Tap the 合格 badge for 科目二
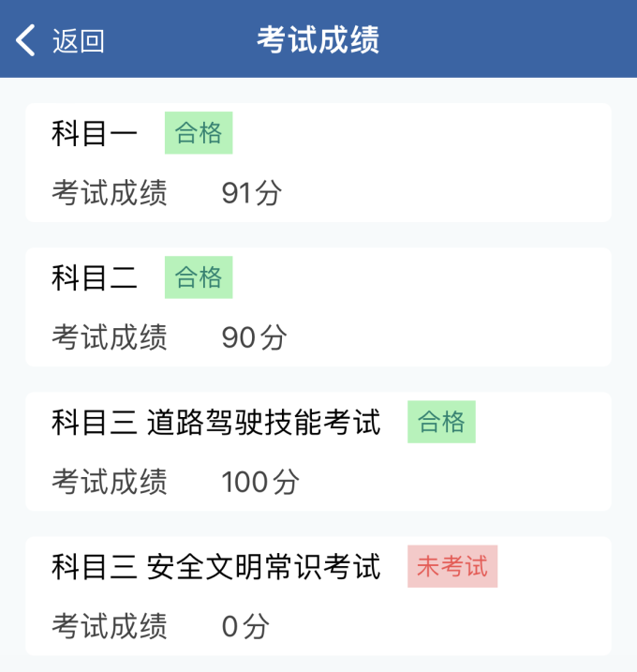This screenshot has width=637, height=672. pyautogui.click(x=199, y=277)
